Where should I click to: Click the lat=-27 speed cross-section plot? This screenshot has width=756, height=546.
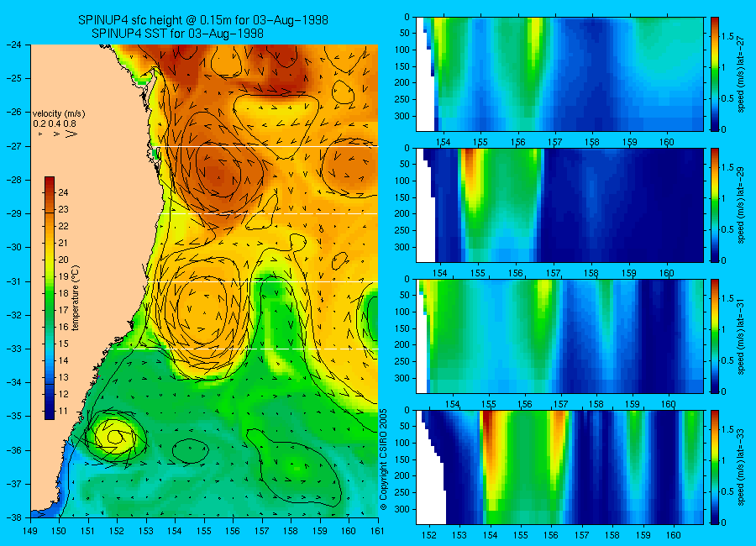point(559,74)
